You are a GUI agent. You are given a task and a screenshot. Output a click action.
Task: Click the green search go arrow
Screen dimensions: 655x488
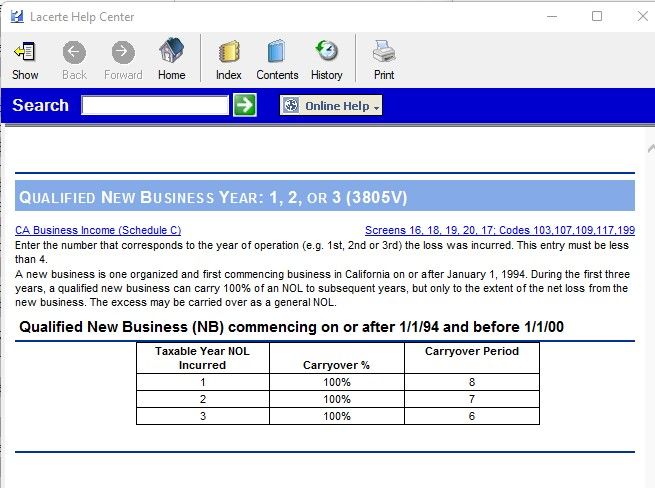point(244,105)
